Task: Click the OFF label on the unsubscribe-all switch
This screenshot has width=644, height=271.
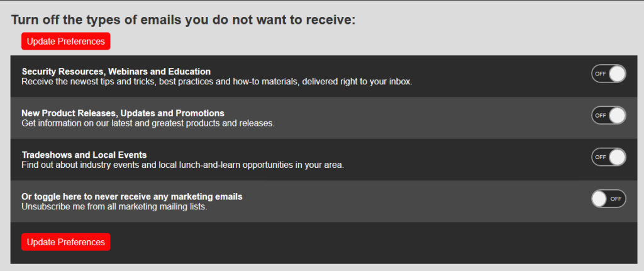Action: 616,199
